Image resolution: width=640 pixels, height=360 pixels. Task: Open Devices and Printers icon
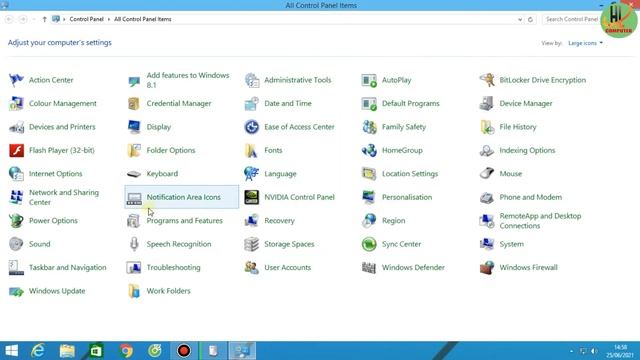tap(16, 127)
